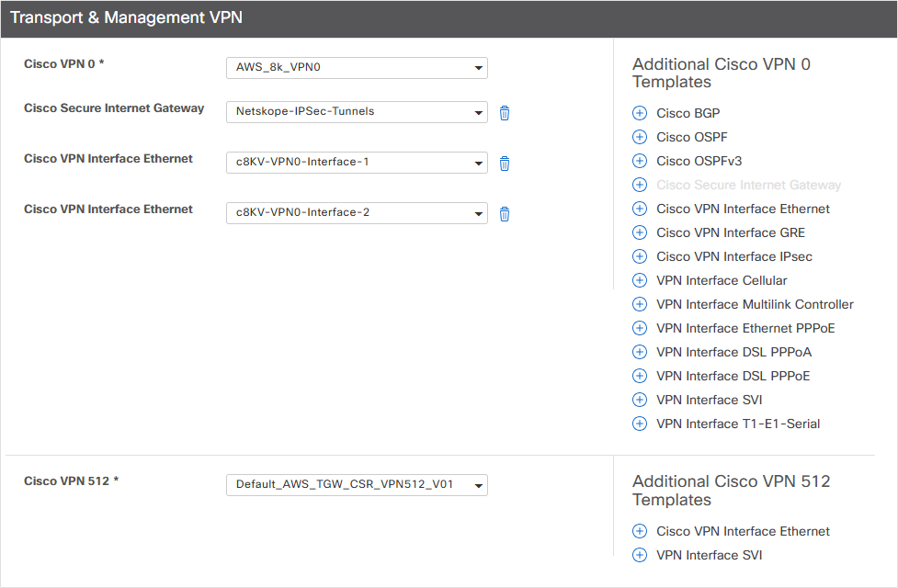
Task: Select the Default_AWS_TGW_CSR_VPN512_V01 field
Action: pos(358,484)
